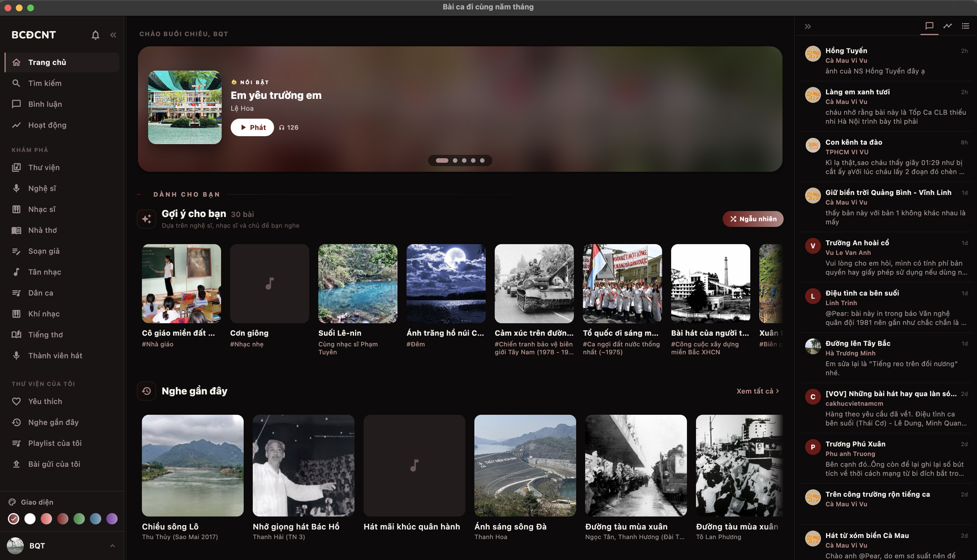977x560 pixels.
Task: Click the Ngẫu nhiên shuffle button
Action: point(753,219)
